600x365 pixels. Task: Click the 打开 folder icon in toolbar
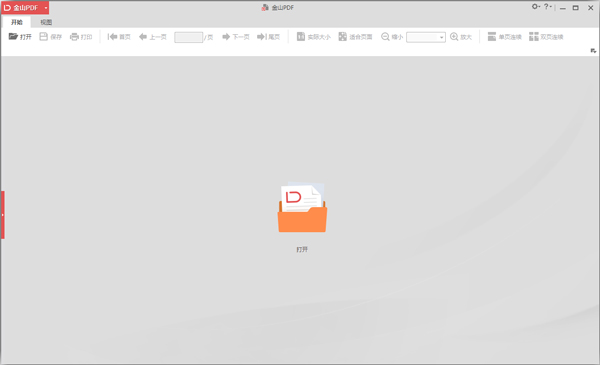coord(13,36)
